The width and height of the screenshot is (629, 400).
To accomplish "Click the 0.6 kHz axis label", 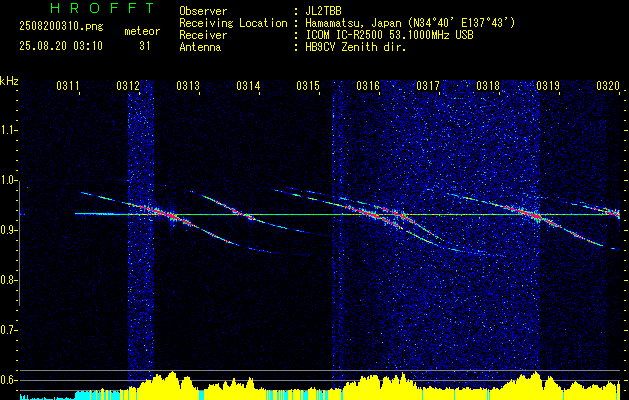I will 8,380.
